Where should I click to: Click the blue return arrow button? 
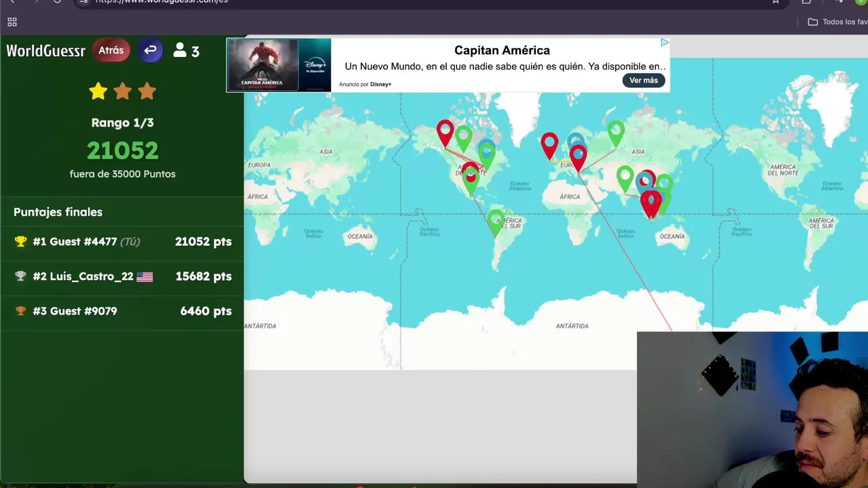tap(150, 50)
